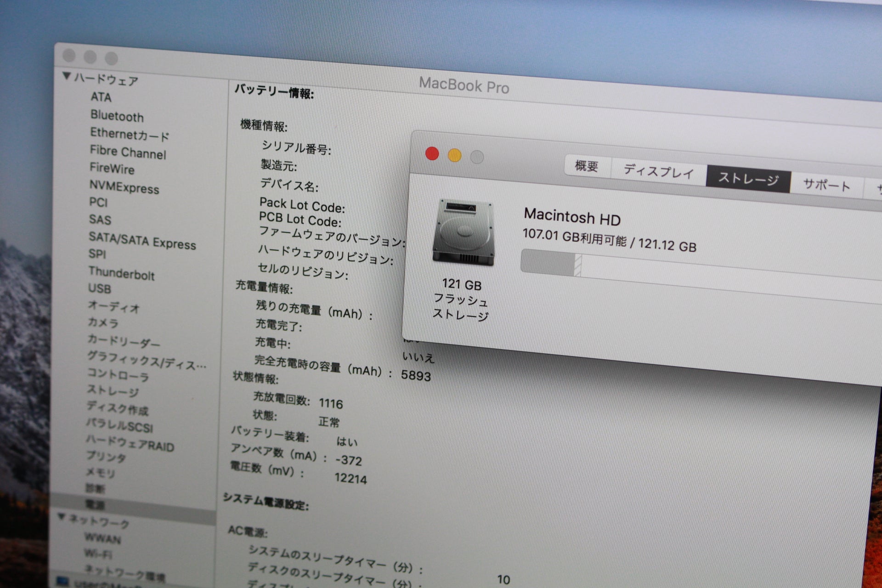The width and height of the screenshot is (882, 588).
Task: Select プリンタ in sidebar
Action: [106, 456]
